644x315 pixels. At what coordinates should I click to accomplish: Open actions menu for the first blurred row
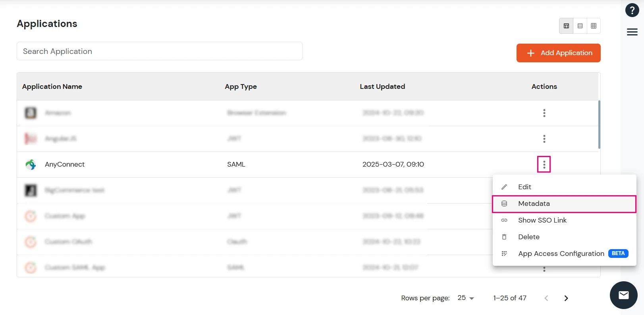pyautogui.click(x=544, y=113)
